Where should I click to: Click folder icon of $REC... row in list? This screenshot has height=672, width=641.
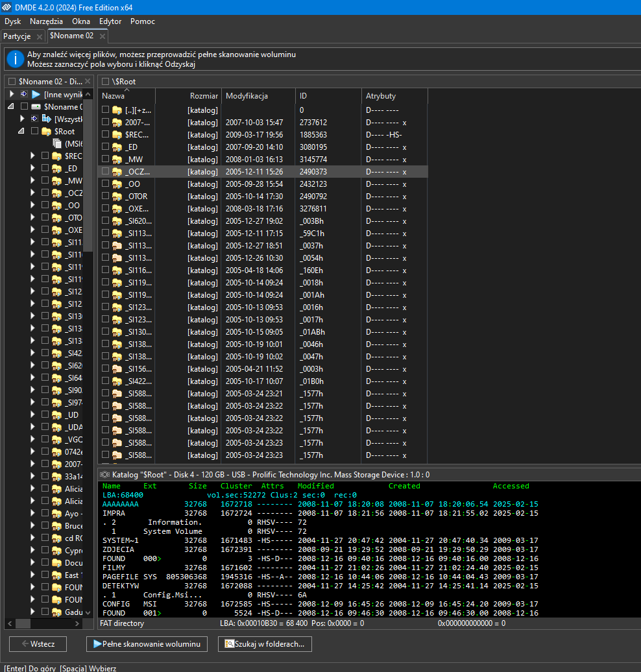click(117, 135)
